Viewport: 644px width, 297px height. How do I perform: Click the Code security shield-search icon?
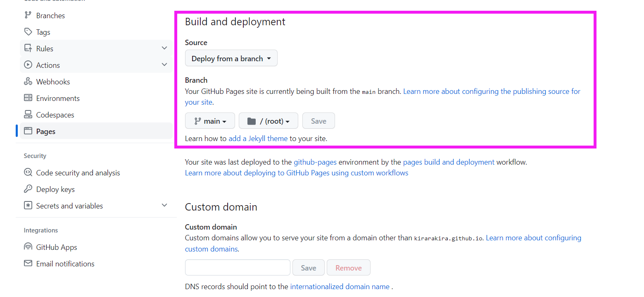pyautogui.click(x=28, y=172)
